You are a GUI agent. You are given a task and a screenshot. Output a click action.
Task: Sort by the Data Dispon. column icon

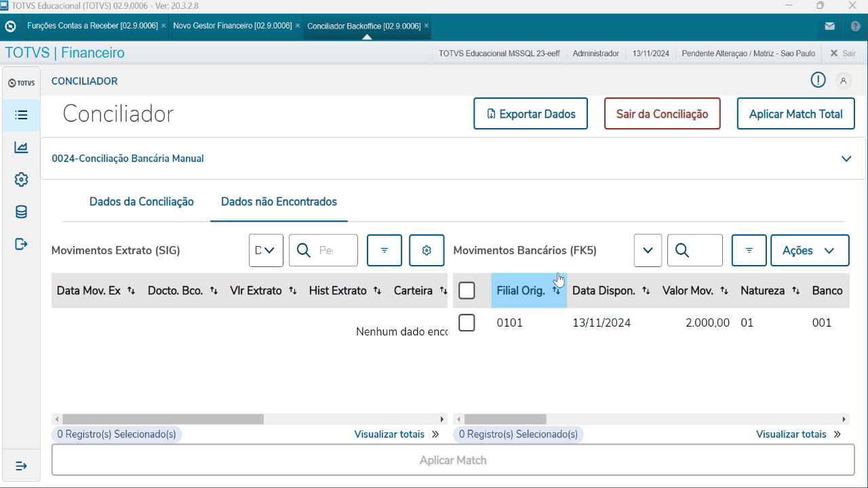tap(646, 291)
